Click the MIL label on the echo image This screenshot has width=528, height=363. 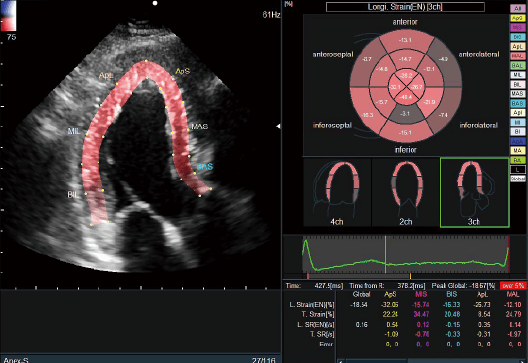tap(74, 131)
